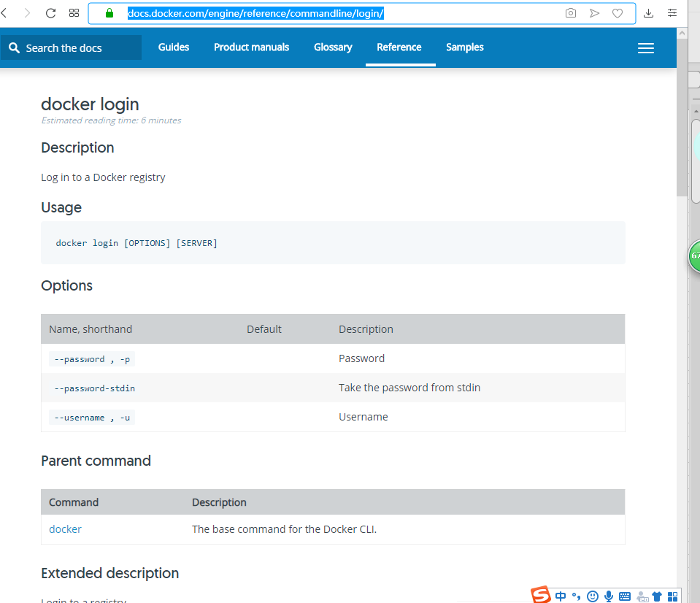Open the Samples tab

(465, 47)
